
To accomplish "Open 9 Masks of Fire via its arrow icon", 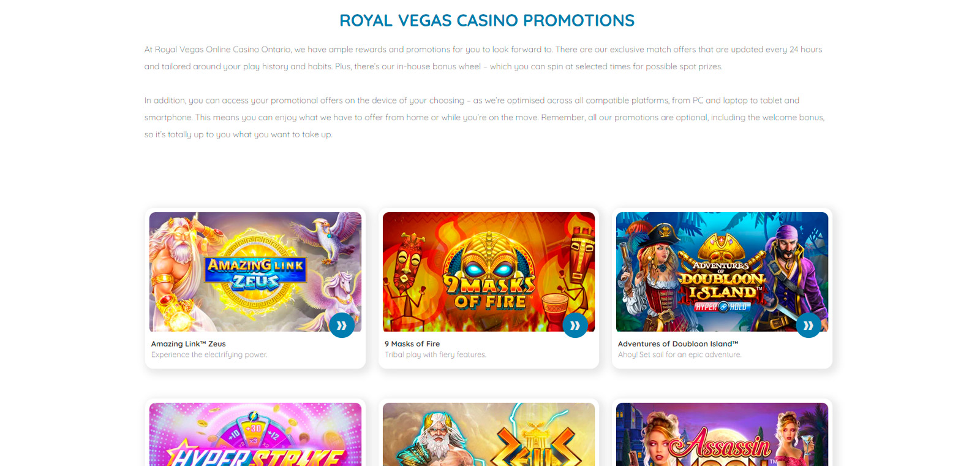I will pyautogui.click(x=575, y=325).
